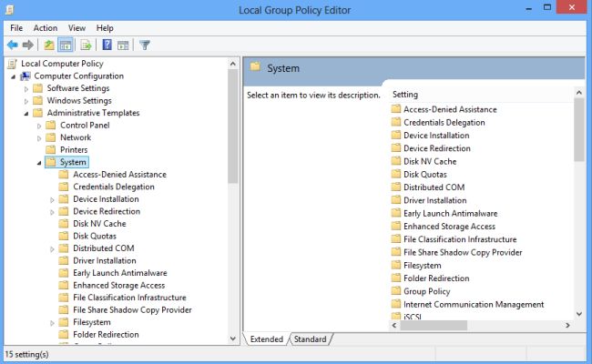Collapse the Administrative Templates node
This screenshot has width=592, height=364.
(26, 114)
